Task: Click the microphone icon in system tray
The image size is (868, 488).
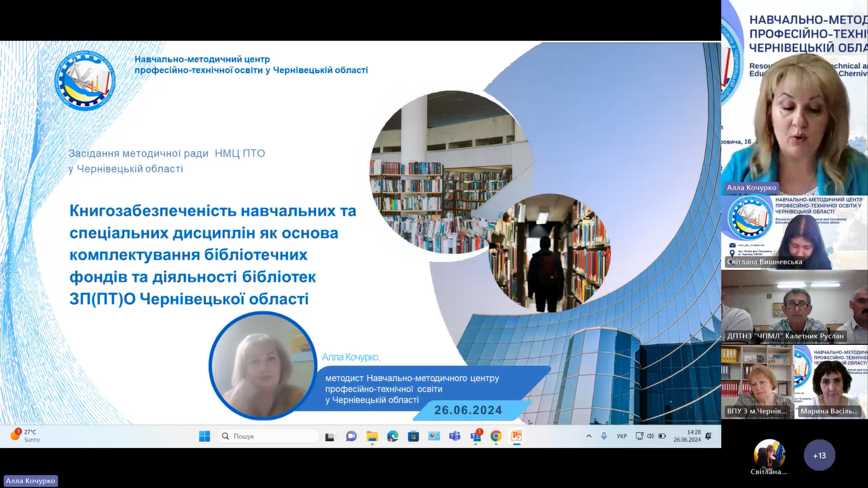Action: 604,436
